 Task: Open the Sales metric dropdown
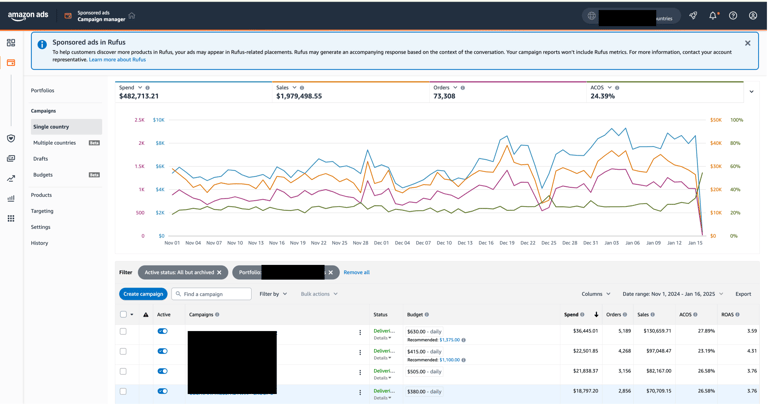click(x=294, y=87)
